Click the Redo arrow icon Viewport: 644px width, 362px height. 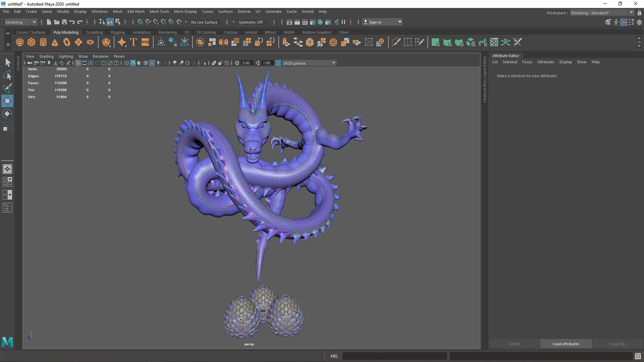point(80,22)
